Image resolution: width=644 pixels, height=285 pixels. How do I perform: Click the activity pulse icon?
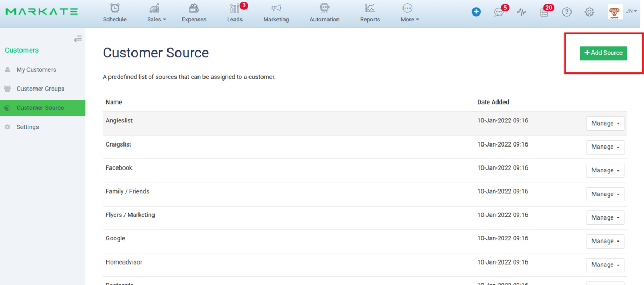[522, 12]
